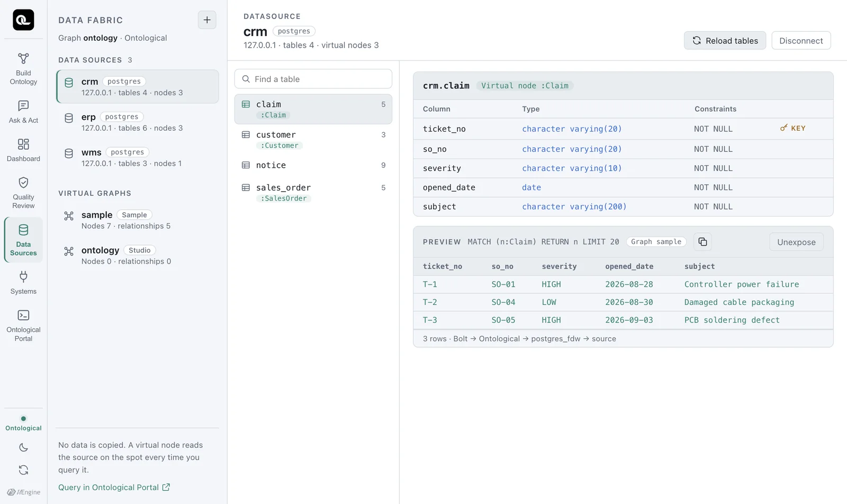
Task: Focus the Find a table search field
Action: 313,79
